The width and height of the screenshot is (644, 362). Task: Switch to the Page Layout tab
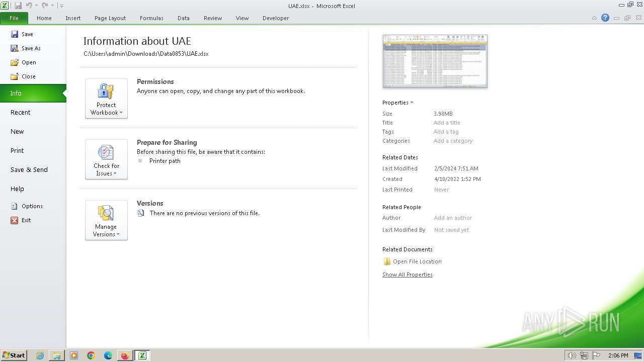(x=110, y=18)
